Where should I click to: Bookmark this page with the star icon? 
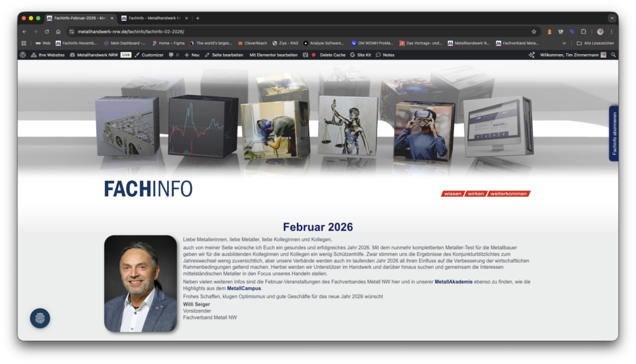[534, 32]
